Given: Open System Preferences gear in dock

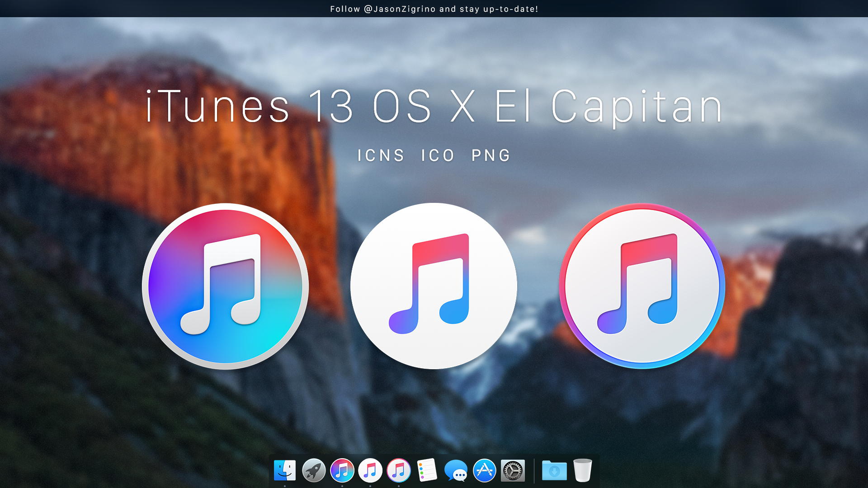Looking at the screenshot, I should (513, 471).
